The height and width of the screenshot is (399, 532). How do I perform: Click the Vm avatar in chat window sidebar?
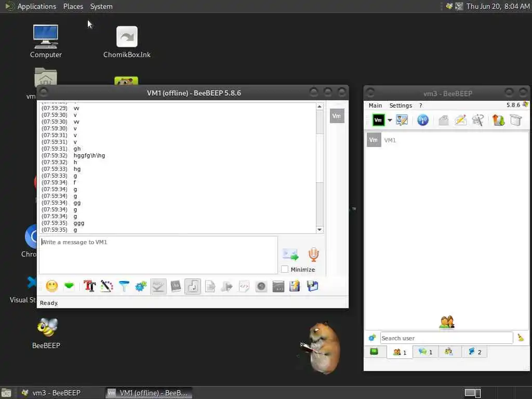coord(337,116)
